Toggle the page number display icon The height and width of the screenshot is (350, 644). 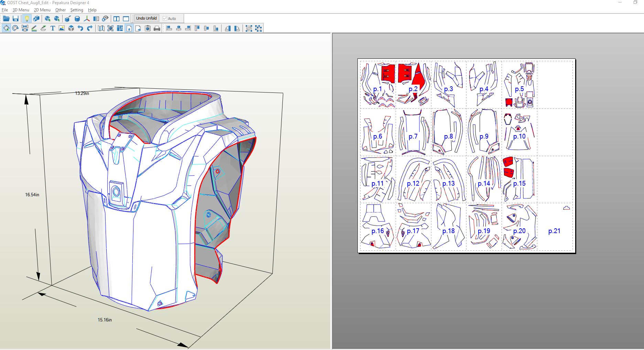(129, 28)
